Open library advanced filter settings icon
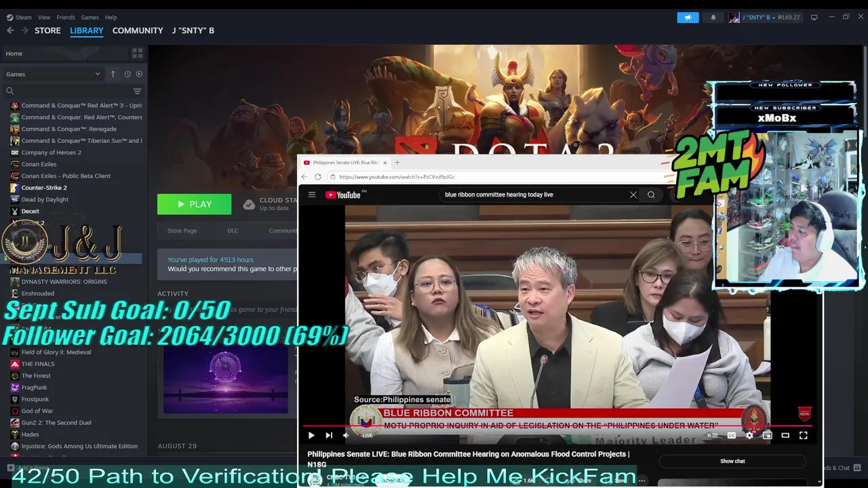 tap(137, 91)
